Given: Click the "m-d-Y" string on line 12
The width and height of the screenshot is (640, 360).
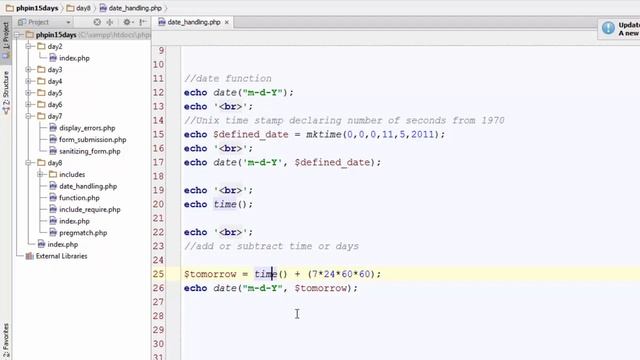Looking at the screenshot, I should point(263,92).
